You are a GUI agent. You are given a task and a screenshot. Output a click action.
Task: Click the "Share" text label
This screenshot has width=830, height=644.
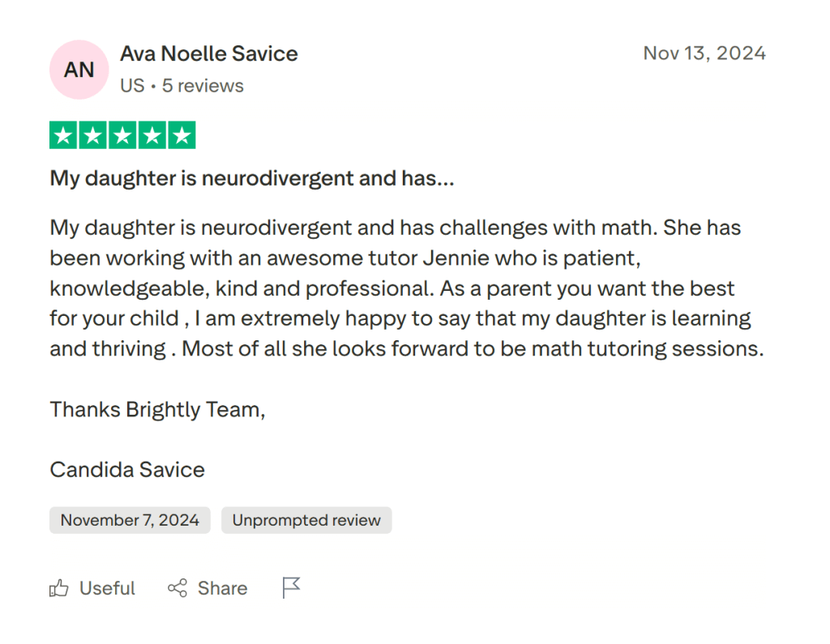pos(222,588)
